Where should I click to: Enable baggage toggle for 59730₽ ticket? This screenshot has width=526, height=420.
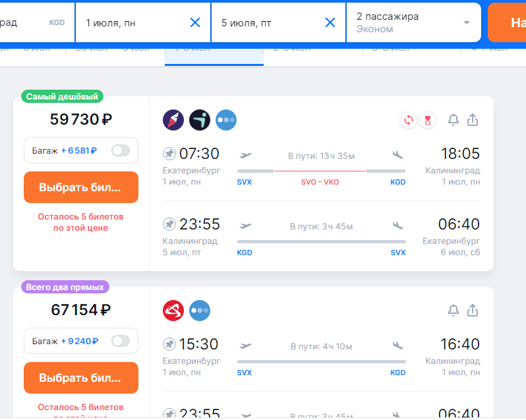pos(121,150)
